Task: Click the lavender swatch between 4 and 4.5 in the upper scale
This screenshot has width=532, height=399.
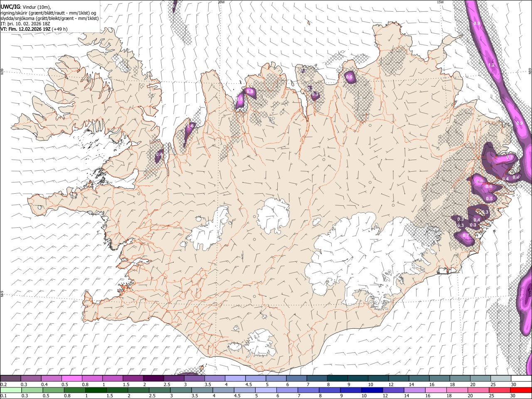Action: coord(235,378)
